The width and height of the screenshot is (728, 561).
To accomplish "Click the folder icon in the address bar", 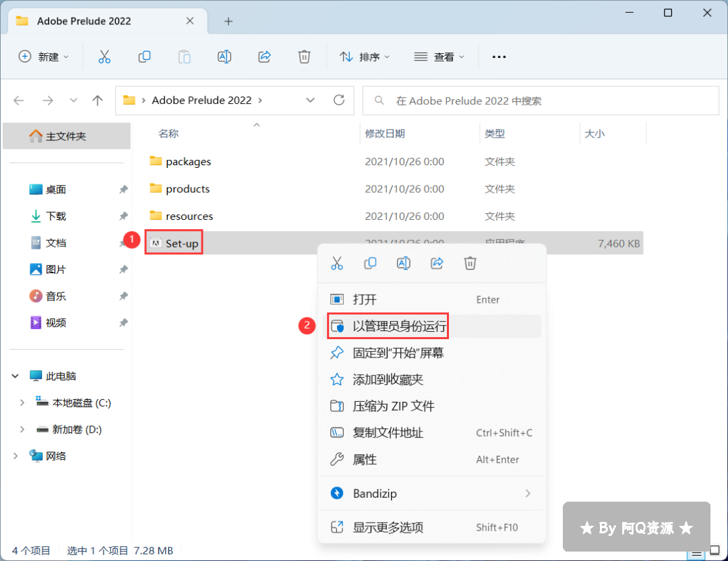I will [129, 100].
